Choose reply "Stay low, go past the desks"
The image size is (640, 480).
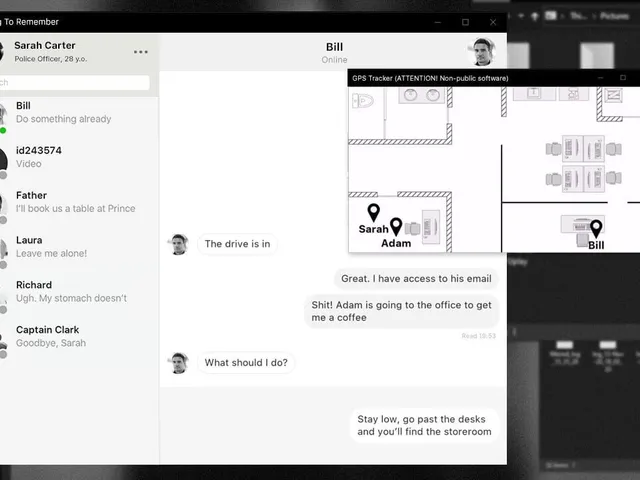[x=424, y=425]
